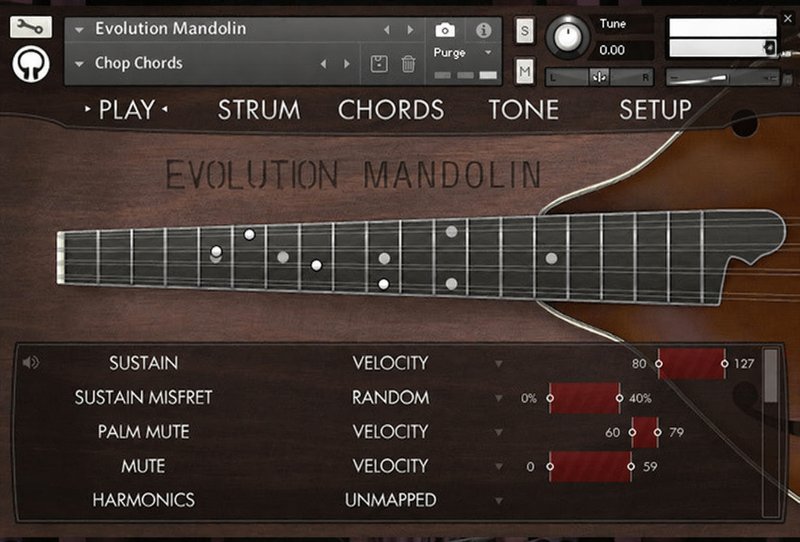Image resolution: width=800 pixels, height=542 pixels.
Task: Click the articulation list vertical scrollbar
Action: click(770, 432)
